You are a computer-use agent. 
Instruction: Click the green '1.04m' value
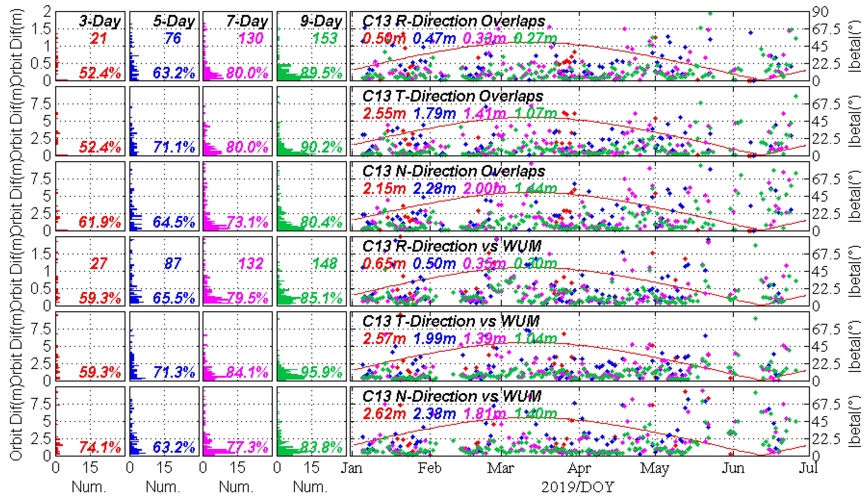click(x=535, y=338)
